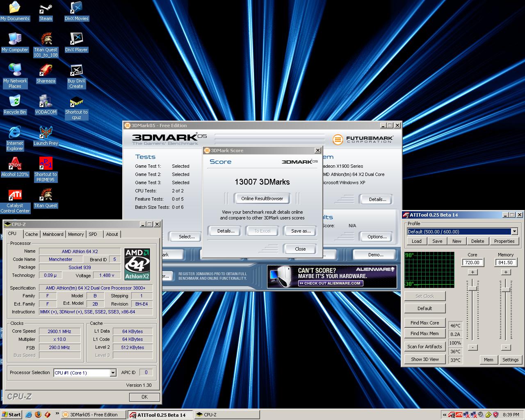Switch to the Mainboard tab in CPU-Z

coord(53,234)
